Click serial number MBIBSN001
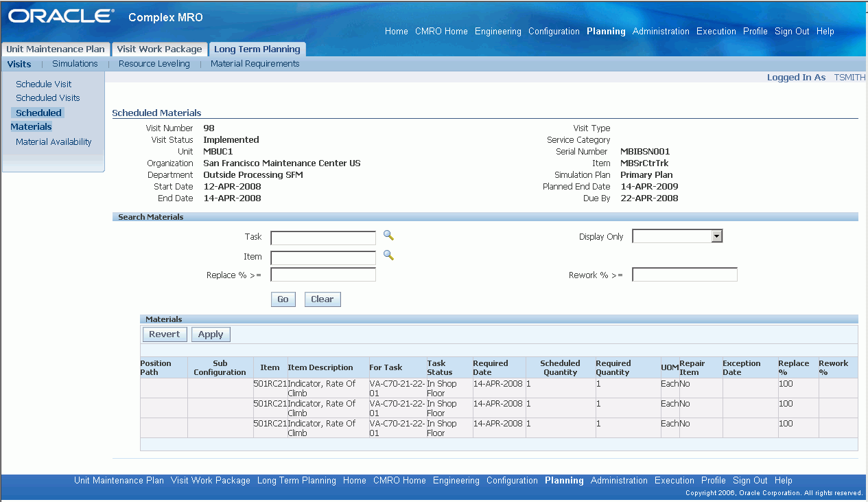Image resolution: width=868 pixels, height=502 pixels. click(645, 151)
